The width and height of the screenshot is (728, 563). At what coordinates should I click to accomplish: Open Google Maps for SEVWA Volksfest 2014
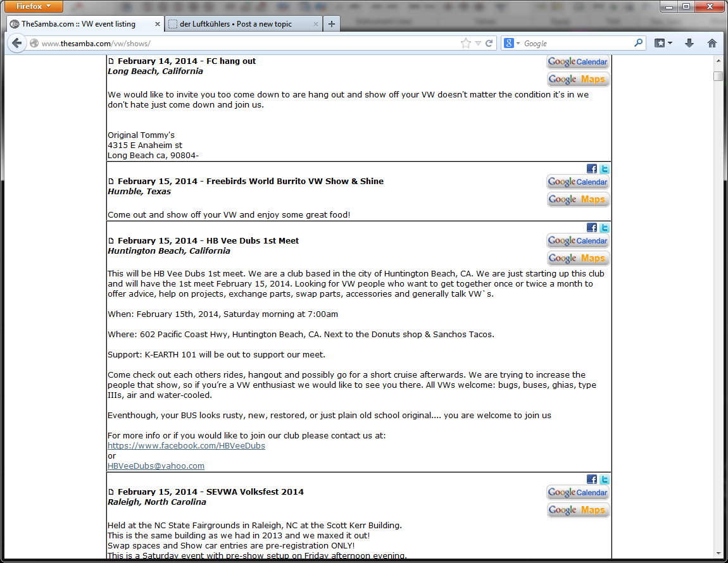[x=578, y=510]
